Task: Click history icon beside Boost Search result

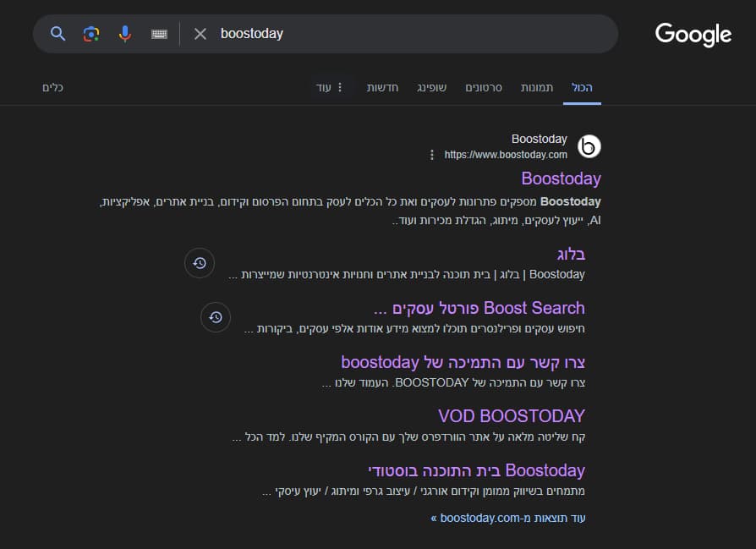Action: click(x=216, y=317)
